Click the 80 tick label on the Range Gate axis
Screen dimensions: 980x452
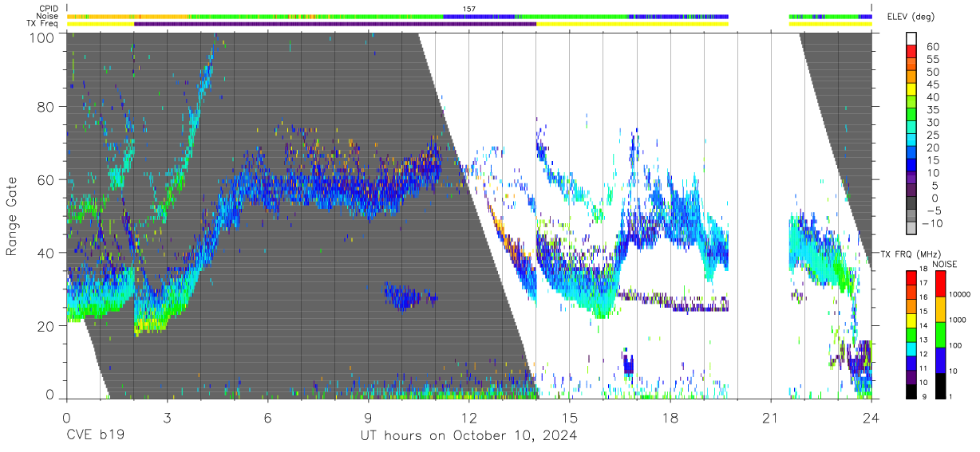(x=46, y=106)
